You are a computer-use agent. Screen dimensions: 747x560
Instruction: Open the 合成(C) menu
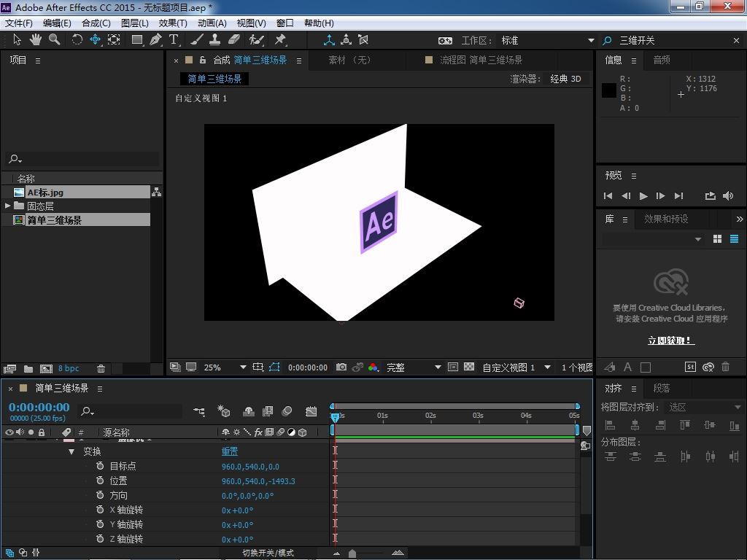pyautogui.click(x=96, y=23)
